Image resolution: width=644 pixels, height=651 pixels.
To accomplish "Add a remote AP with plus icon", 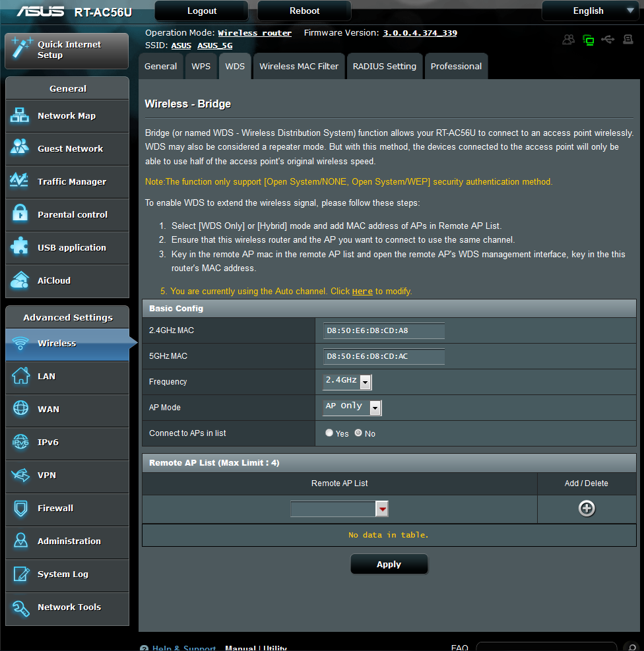I will [x=587, y=508].
